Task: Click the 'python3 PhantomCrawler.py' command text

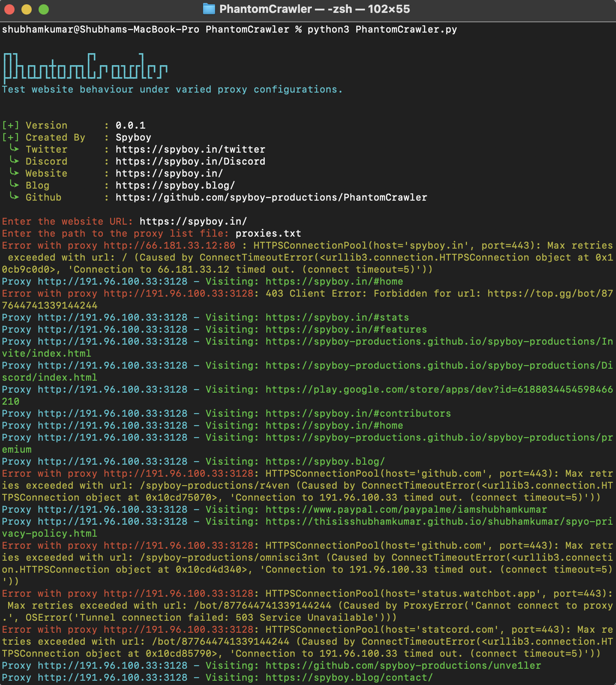Action: (382, 30)
